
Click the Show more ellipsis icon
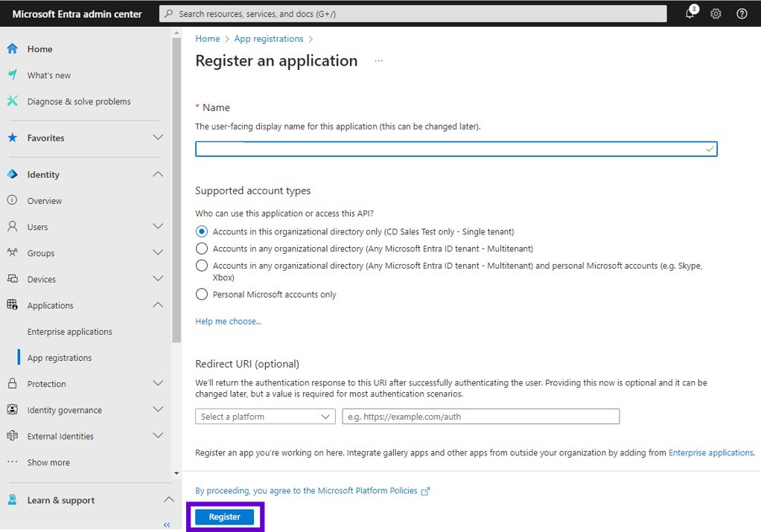pyautogui.click(x=13, y=461)
